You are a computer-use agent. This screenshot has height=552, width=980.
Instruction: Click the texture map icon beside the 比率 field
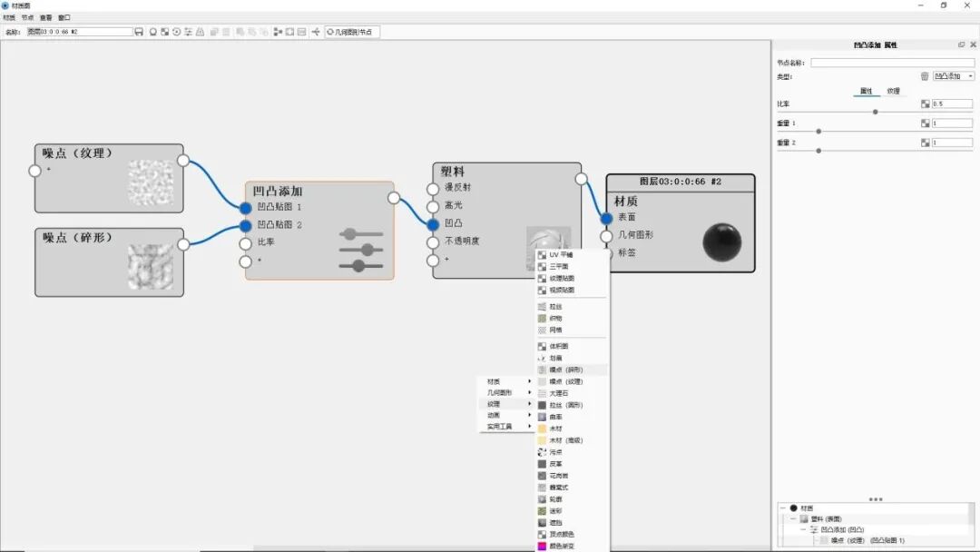coord(925,103)
